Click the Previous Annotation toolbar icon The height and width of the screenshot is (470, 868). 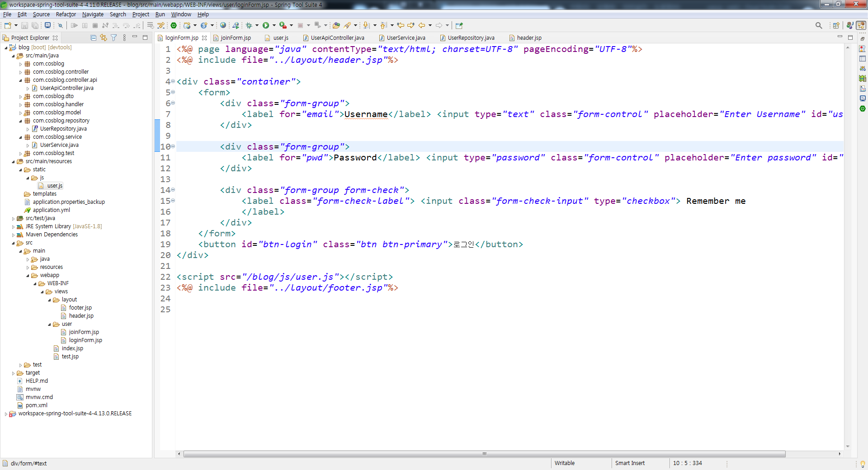383,25
